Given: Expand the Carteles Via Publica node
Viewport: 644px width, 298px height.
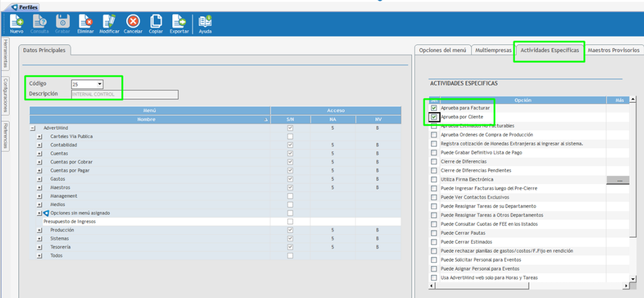Looking at the screenshot, I should [39, 136].
